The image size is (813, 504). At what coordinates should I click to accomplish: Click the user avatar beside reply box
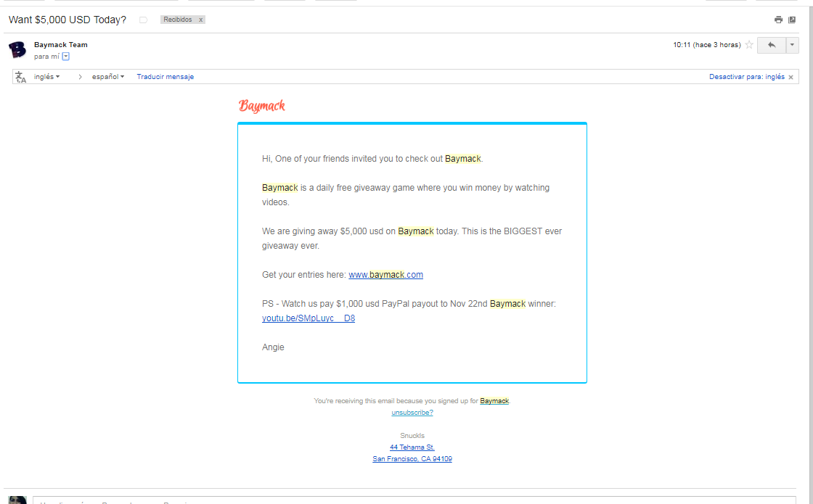point(17,500)
